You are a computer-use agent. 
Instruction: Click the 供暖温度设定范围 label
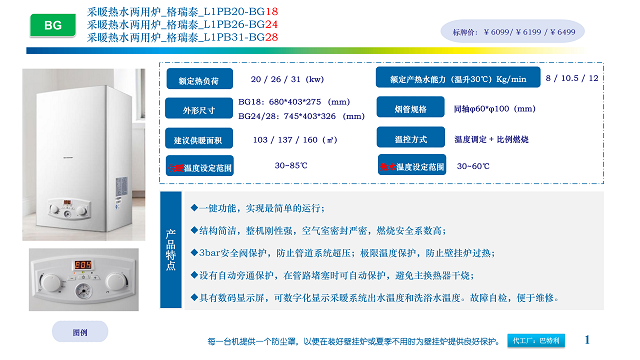tap(200, 166)
